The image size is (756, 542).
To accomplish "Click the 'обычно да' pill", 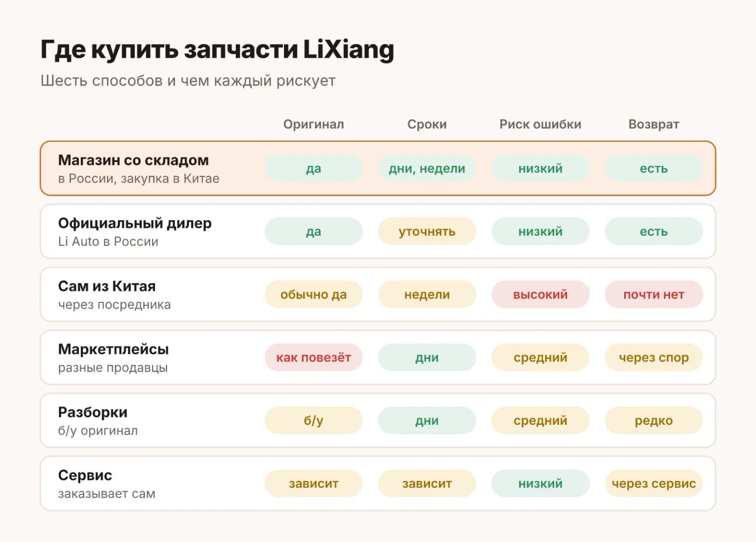I will [x=314, y=294].
